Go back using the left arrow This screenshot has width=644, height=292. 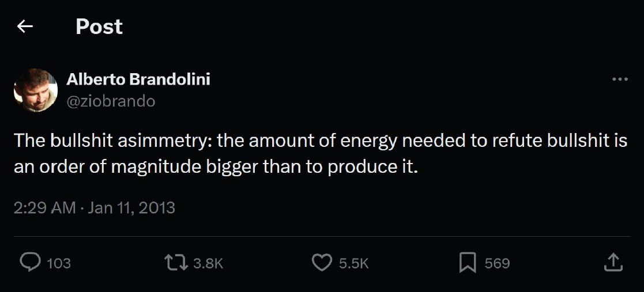(x=25, y=26)
